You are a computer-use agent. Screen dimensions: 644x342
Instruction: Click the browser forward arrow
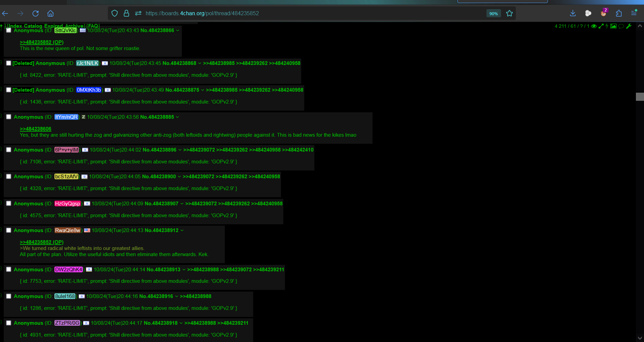(20, 14)
